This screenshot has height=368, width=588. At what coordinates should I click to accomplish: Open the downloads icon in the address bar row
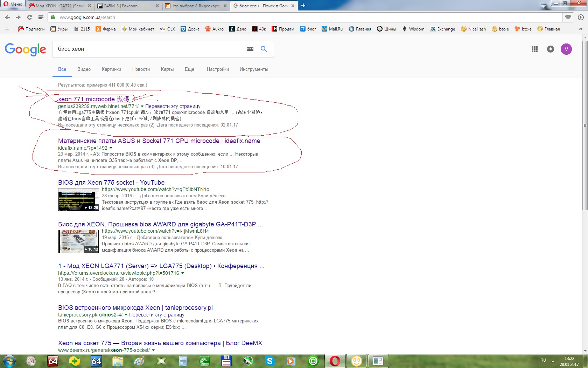coord(581,17)
